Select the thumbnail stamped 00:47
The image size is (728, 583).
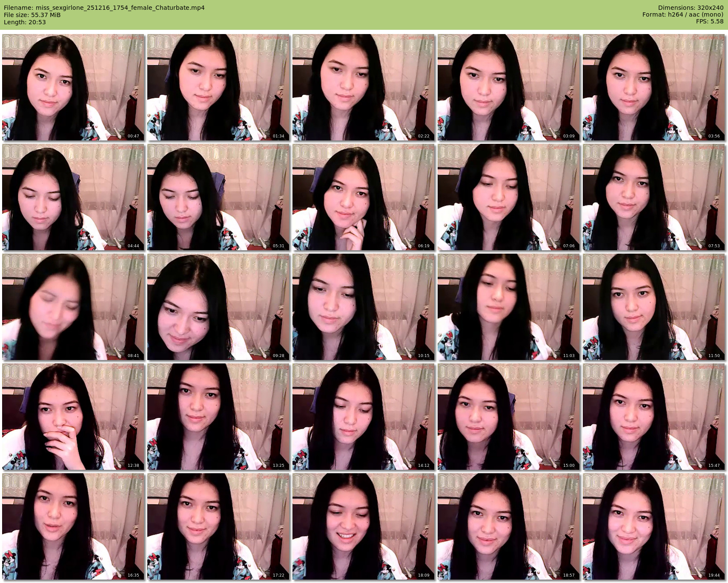coord(73,87)
